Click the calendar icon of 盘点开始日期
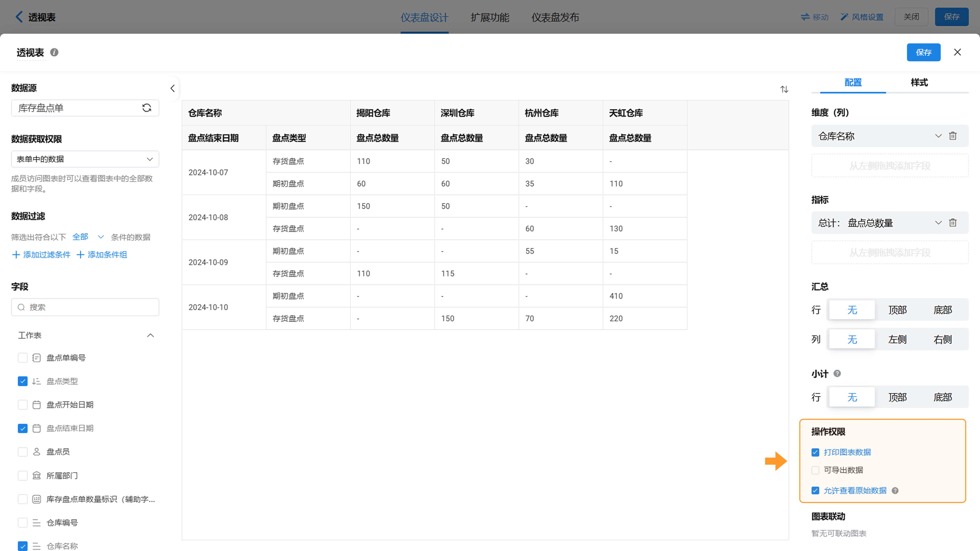This screenshot has width=980, height=551. [36, 404]
